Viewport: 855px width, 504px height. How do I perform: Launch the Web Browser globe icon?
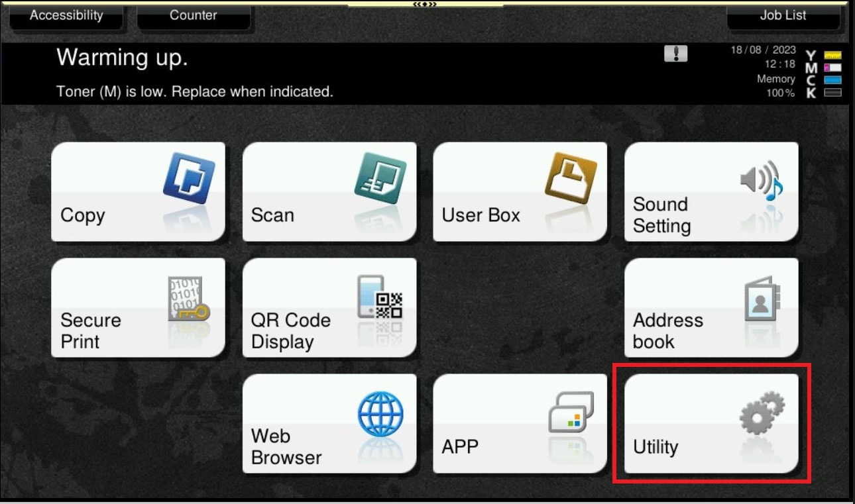coord(380,413)
